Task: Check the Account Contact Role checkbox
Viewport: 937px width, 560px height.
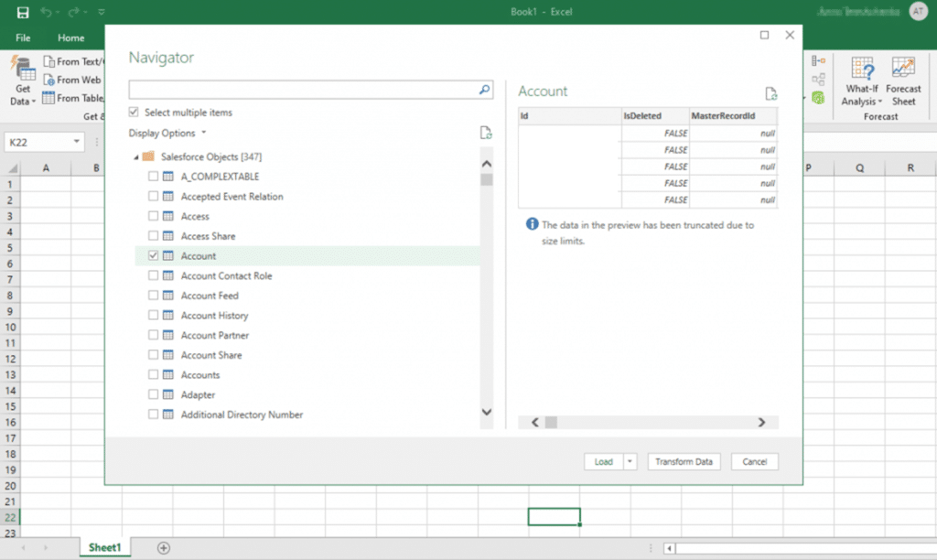Action: [153, 275]
